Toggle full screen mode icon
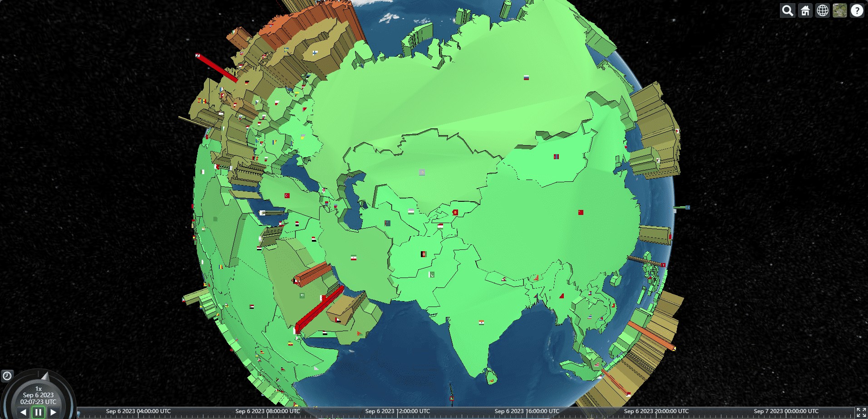The height and width of the screenshot is (419, 868). click(861, 412)
